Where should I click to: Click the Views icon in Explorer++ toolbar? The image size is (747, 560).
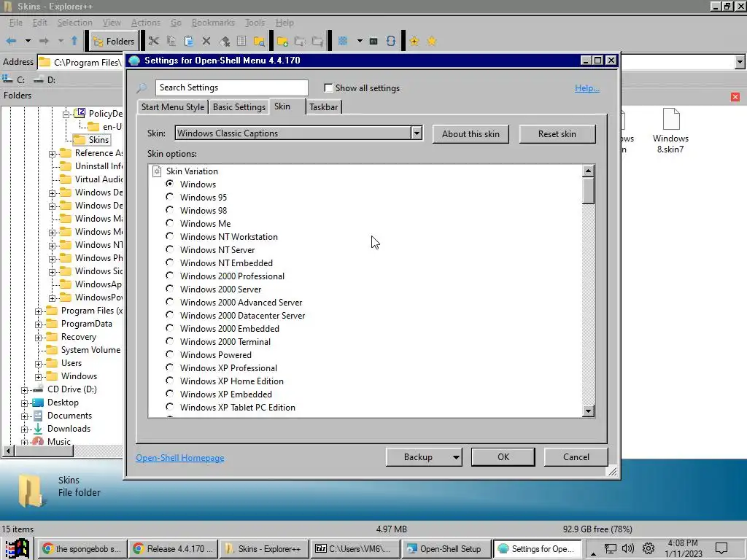(343, 41)
